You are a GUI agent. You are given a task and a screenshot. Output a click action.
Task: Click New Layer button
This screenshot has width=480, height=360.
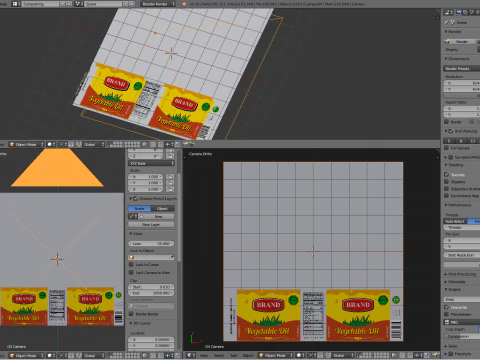pyautogui.click(x=151, y=224)
